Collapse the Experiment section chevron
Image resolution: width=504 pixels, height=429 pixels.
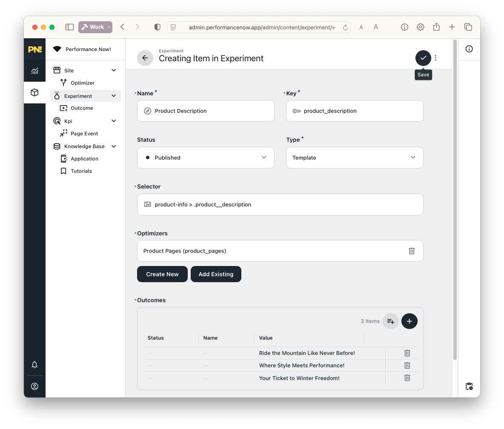[114, 96]
